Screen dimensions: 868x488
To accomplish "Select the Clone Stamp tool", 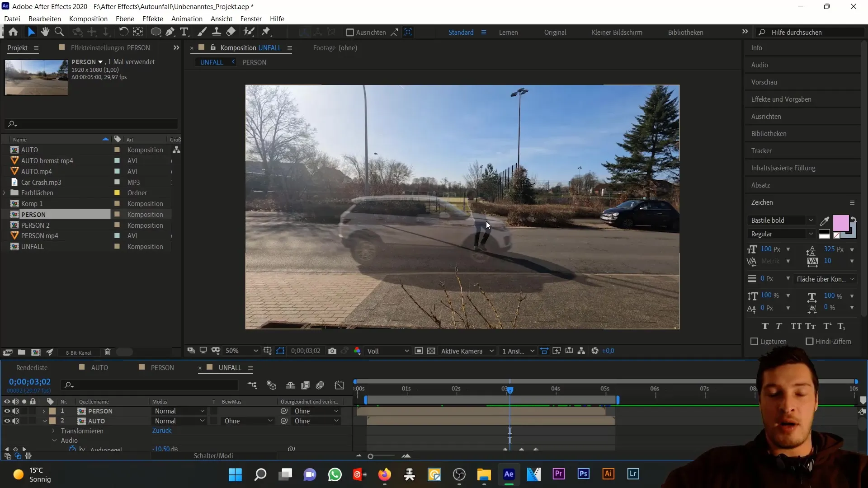I will point(217,32).
